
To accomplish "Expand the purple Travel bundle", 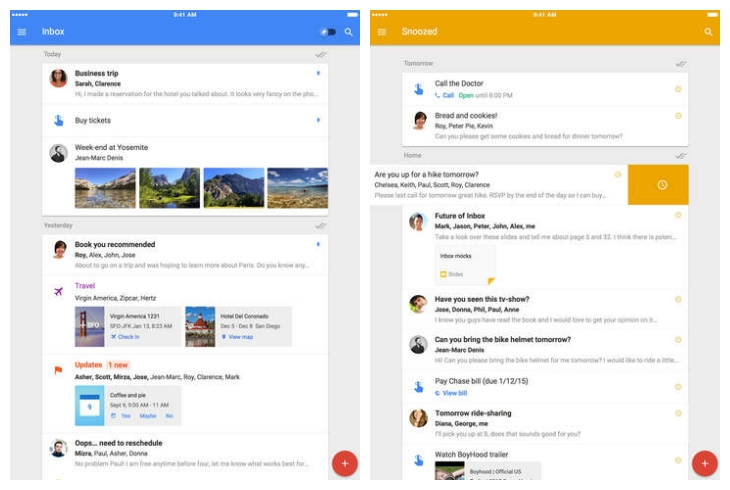I will pos(85,286).
